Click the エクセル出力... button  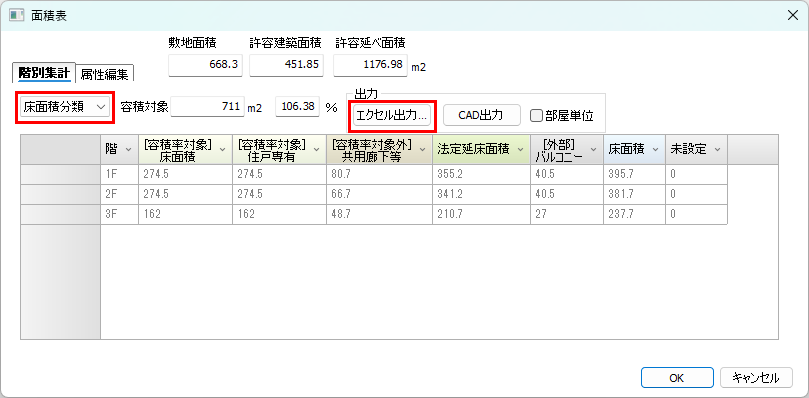pyautogui.click(x=392, y=116)
